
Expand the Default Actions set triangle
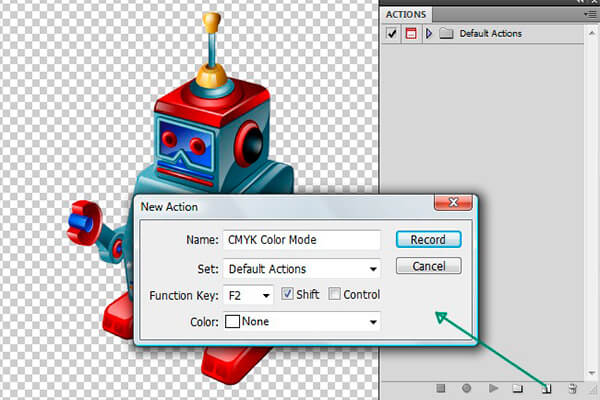pos(429,34)
